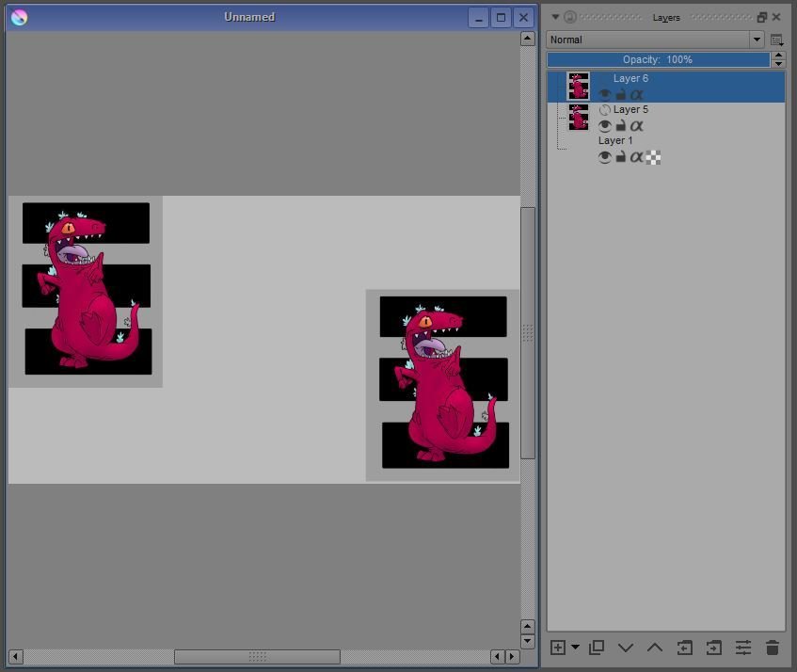Move the layer up in the stack
Image resolution: width=797 pixels, height=672 pixels.
[x=655, y=648]
